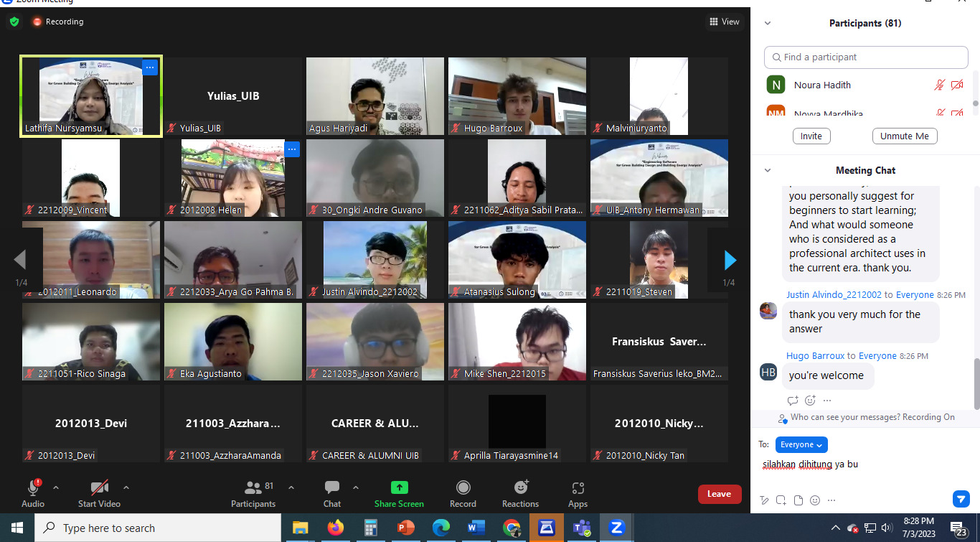Collapse the Meeting Chat section chevron

click(768, 170)
